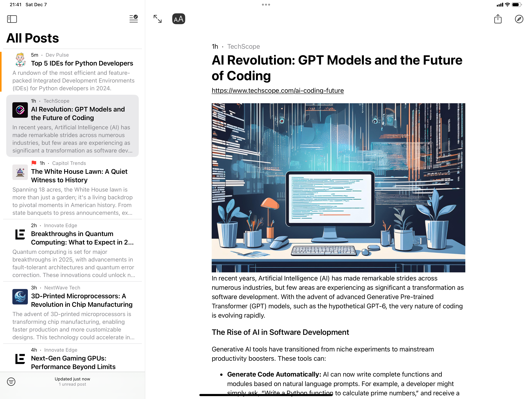Open 3D-Printed Microprocessors post
The height and width of the screenshot is (399, 532).
(72, 313)
